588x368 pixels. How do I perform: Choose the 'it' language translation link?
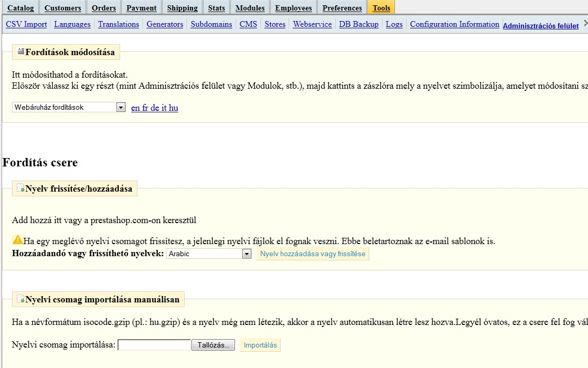point(164,108)
